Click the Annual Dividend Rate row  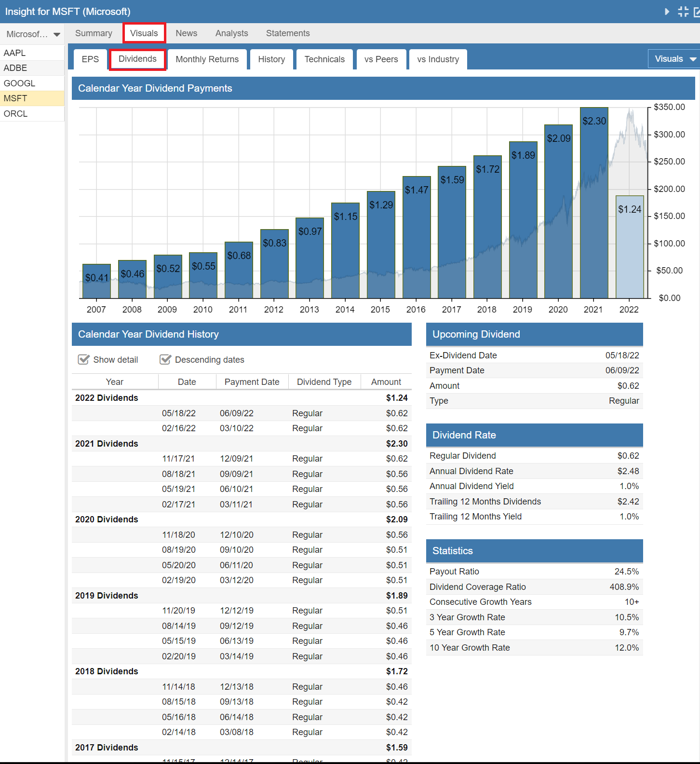(535, 471)
